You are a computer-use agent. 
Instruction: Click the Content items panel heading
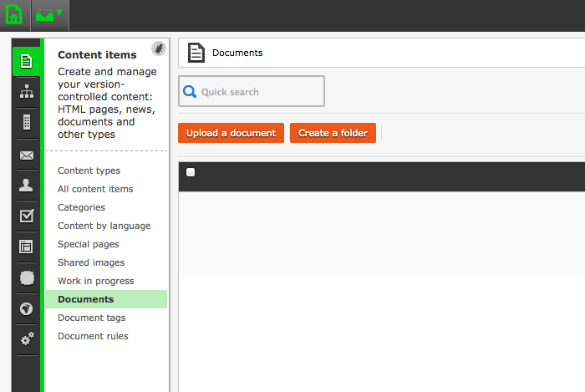(x=97, y=55)
